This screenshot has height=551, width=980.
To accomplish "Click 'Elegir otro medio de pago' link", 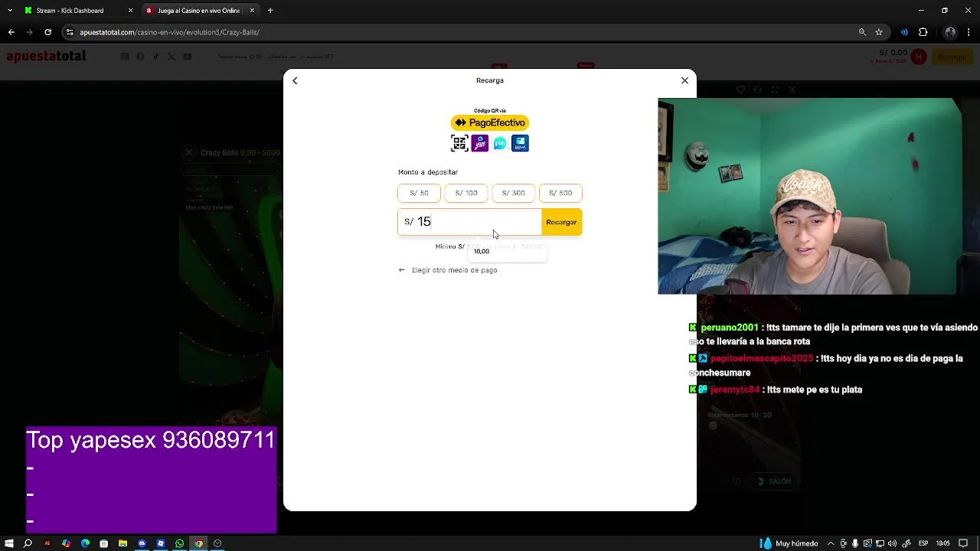I will [448, 270].
